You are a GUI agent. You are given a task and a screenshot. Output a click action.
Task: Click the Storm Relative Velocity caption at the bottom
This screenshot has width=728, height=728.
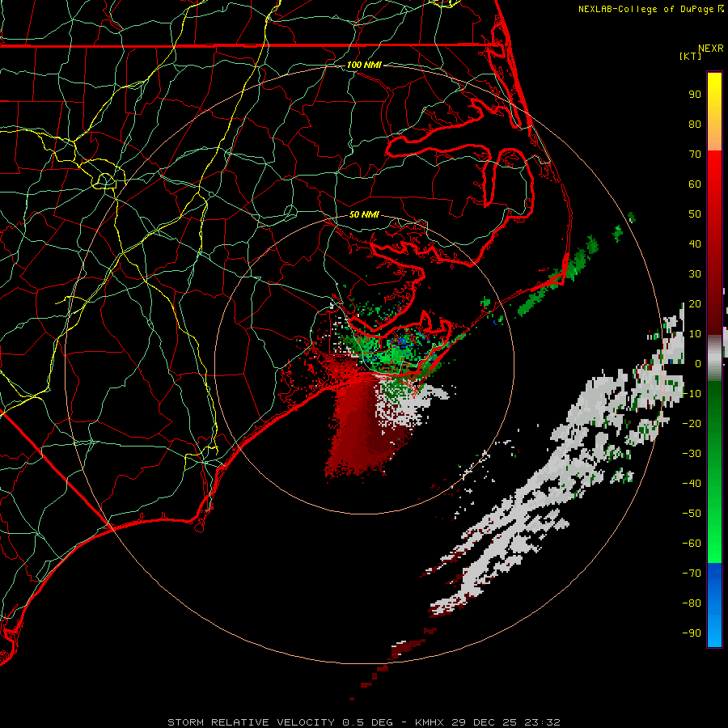pos(364,722)
